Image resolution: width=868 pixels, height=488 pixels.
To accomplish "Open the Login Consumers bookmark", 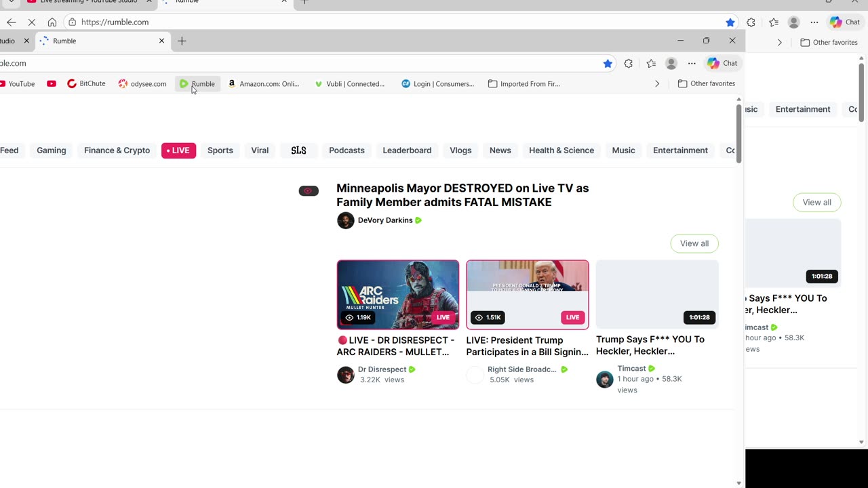I will coord(437,84).
